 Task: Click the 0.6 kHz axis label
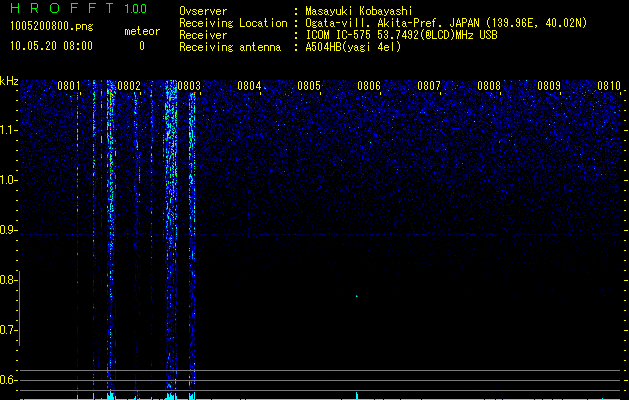pyautogui.click(x=8, y=380)
